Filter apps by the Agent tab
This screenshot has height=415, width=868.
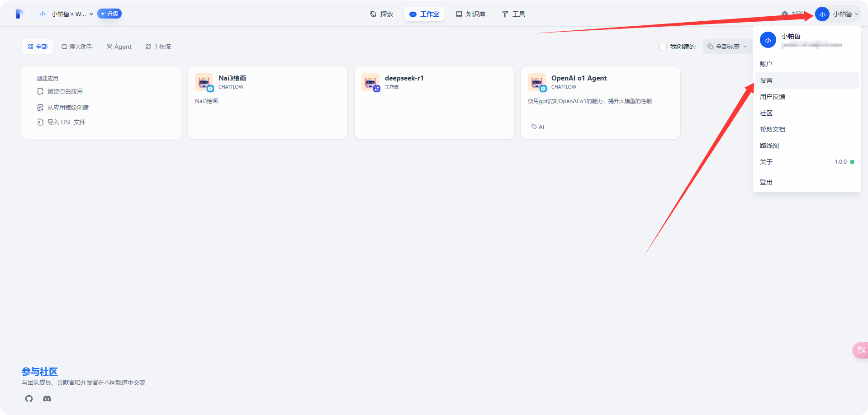point(119,47)
